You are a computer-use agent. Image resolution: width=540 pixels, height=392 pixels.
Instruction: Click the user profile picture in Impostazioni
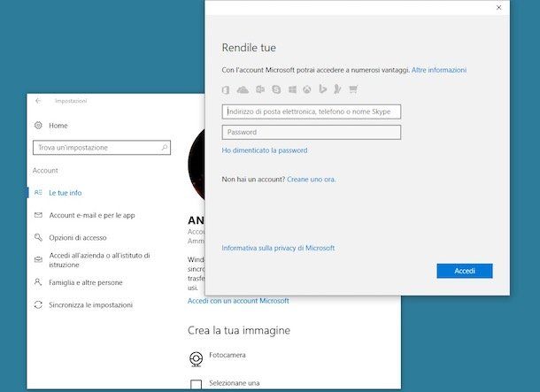(197, 165)
